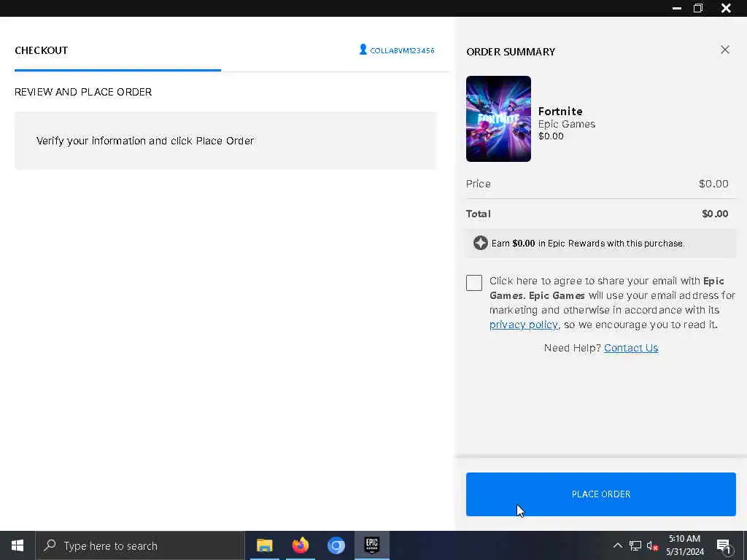
Task: Minimize the checkout window
Action: tap(676, 8)
